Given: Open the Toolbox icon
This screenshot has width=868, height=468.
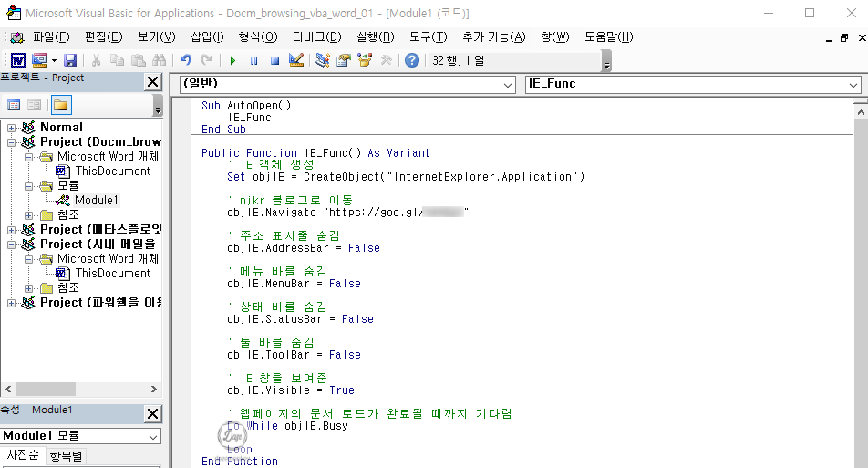Looking at the screenshot, I should (386, 60).
